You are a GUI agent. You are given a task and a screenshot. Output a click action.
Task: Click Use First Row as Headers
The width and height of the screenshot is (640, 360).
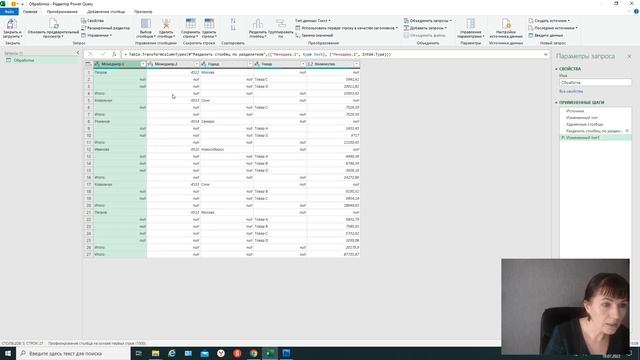(346, 28)
